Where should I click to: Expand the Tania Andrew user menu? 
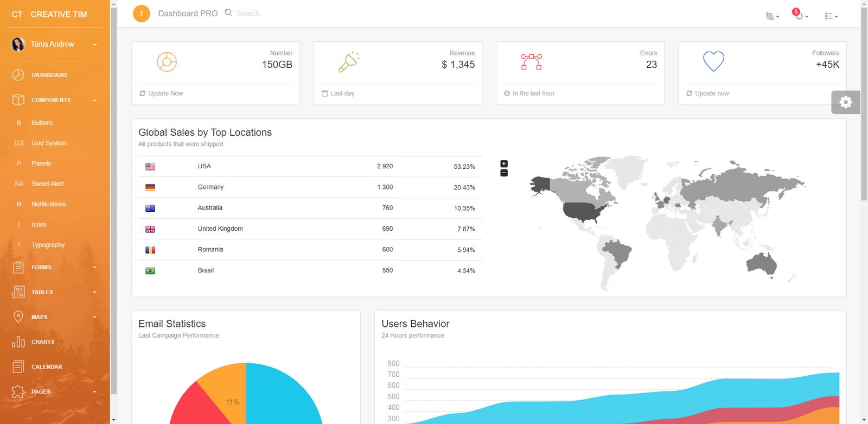[95, 45]
